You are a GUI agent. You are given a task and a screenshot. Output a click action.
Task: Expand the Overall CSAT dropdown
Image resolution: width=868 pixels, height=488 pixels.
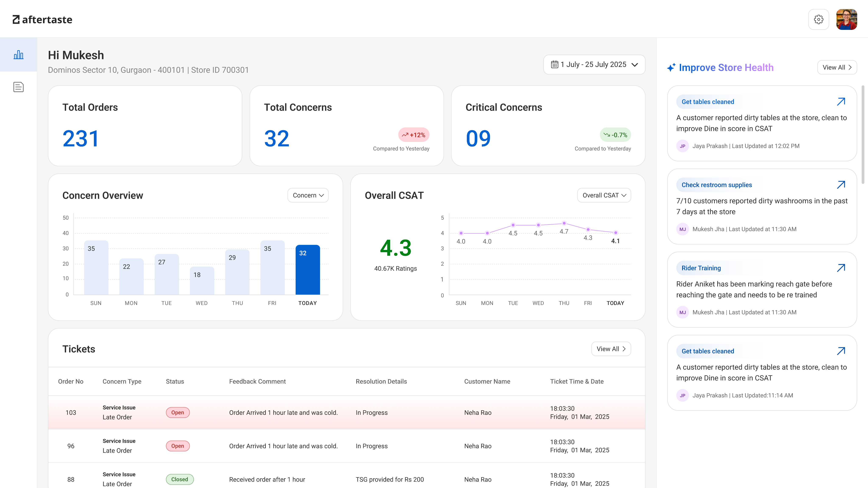604,195
